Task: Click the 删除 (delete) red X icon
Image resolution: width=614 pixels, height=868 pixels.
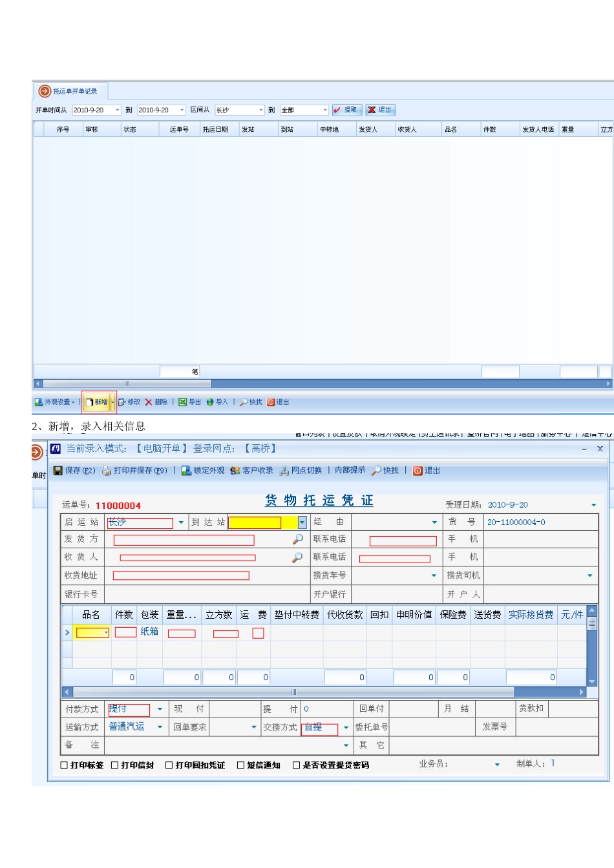Action: pyautogui.click(x=149, y=402)
